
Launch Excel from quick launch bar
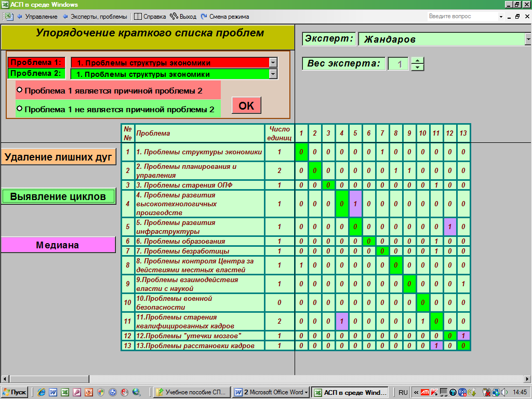pyautogui.click(x=65, y=393)
